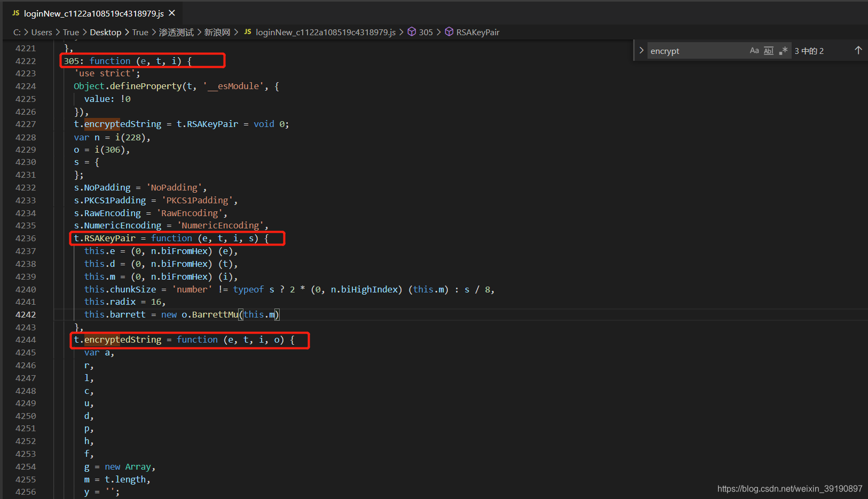Viewport: 868px width, 499px height.
Task: Click line number 4256
Action: 26,492
